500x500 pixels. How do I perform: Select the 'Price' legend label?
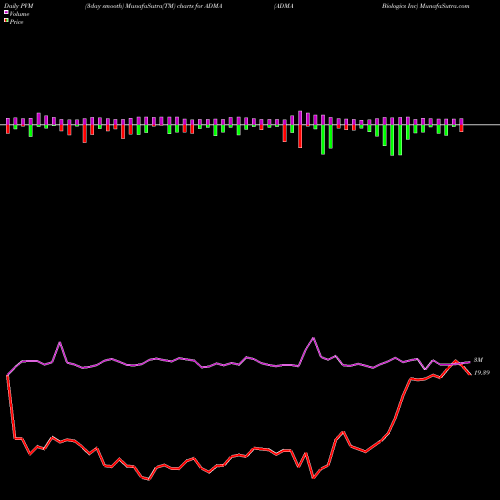[16, 22]
